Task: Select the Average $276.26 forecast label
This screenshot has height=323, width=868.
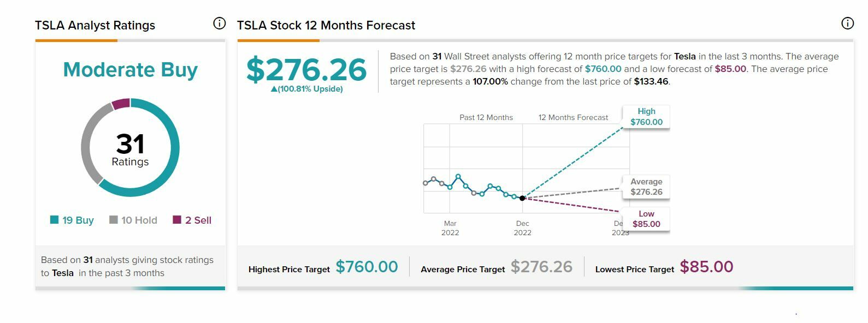Action: pos(646,187)
